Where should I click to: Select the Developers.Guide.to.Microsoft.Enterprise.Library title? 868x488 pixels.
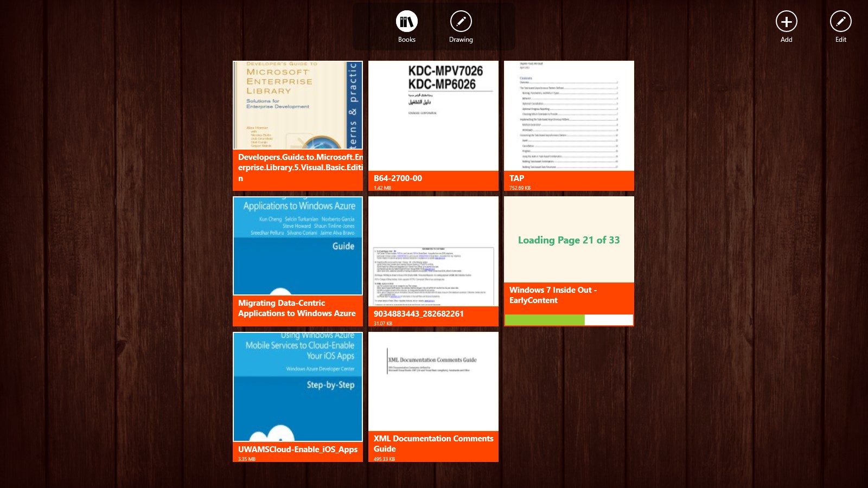[301, 168]
